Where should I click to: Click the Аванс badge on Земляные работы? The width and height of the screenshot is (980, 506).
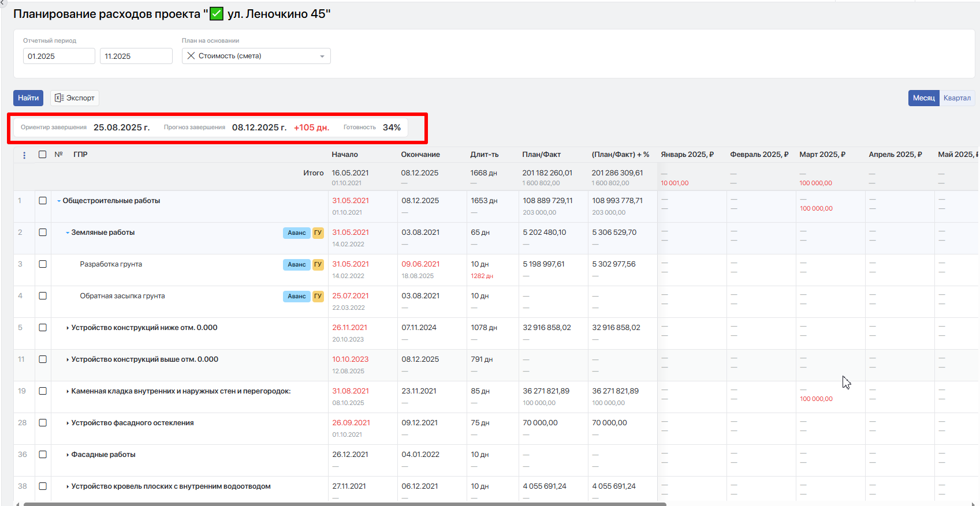coord(296,233)
